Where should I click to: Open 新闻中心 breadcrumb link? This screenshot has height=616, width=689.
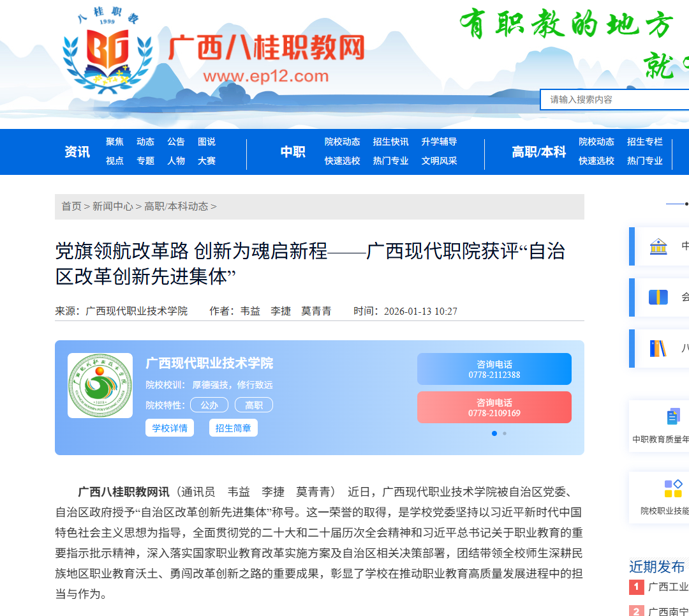[113, 206]
